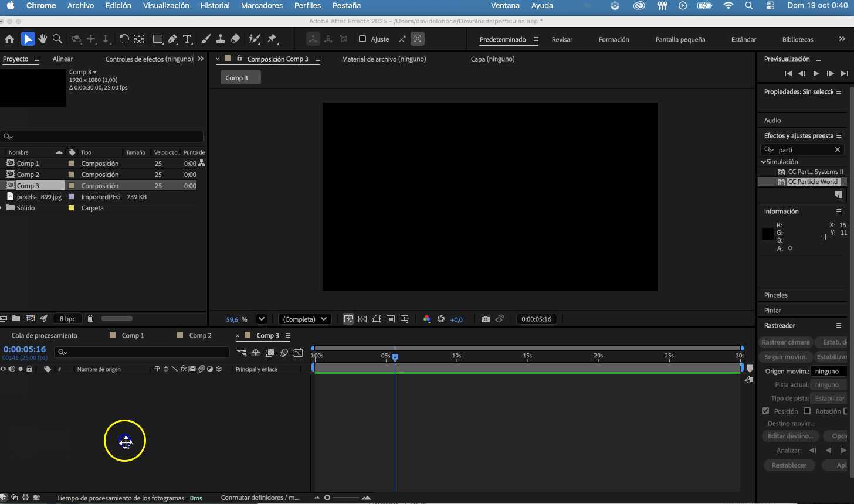
Task: Click the snapshot camera icon
Action: coord(485,319)
